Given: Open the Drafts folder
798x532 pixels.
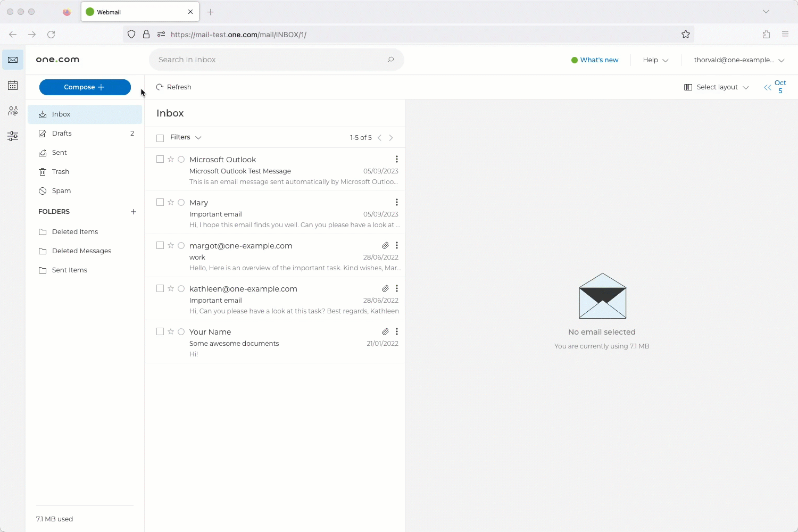Looking at the screenshot, I should [x=62, y=134].
